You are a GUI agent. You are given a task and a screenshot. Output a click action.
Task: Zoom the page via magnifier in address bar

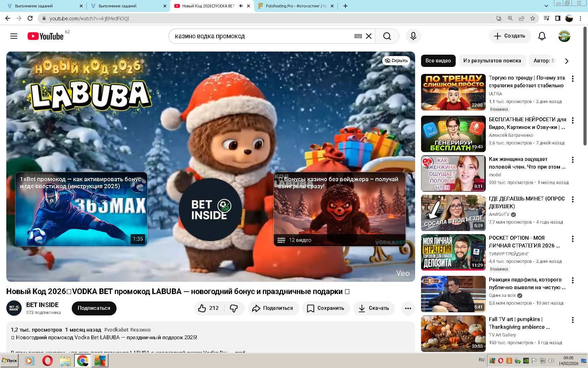(x=510, y=18)
